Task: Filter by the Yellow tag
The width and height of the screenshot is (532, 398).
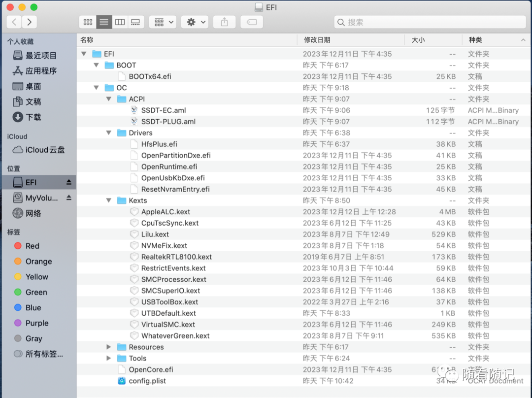Action: pyautogui.click(x=31, y=276)
